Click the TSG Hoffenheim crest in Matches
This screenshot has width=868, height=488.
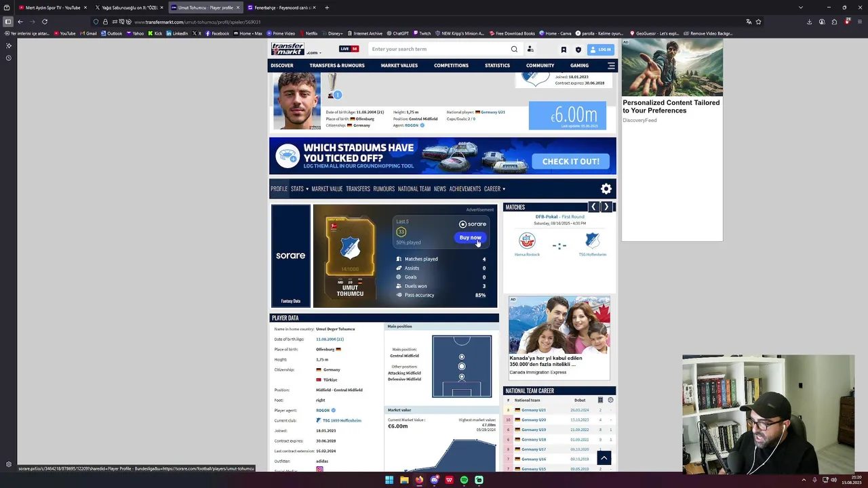[592, 241]
